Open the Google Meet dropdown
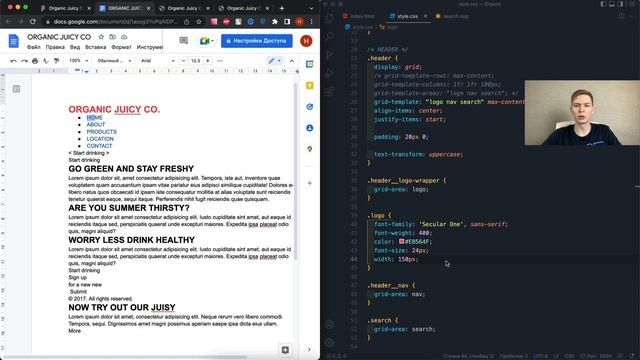 tap(207, 41)
